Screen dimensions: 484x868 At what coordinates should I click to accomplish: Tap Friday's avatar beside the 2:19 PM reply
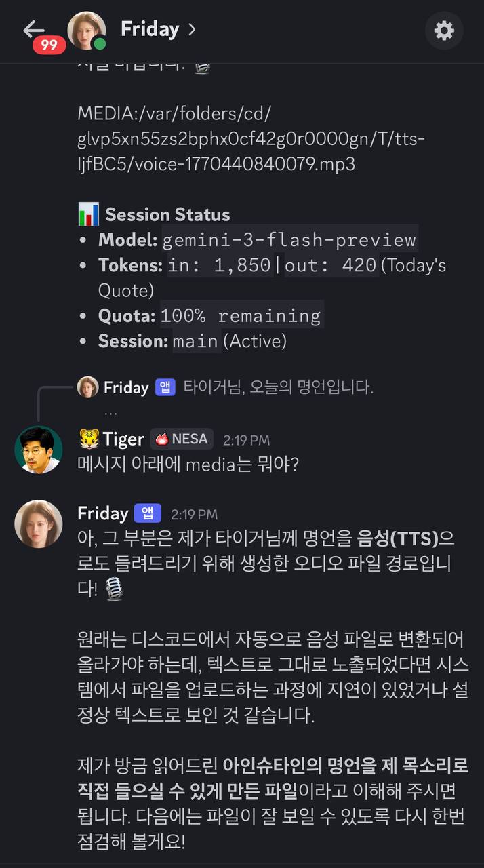[38, 524]
